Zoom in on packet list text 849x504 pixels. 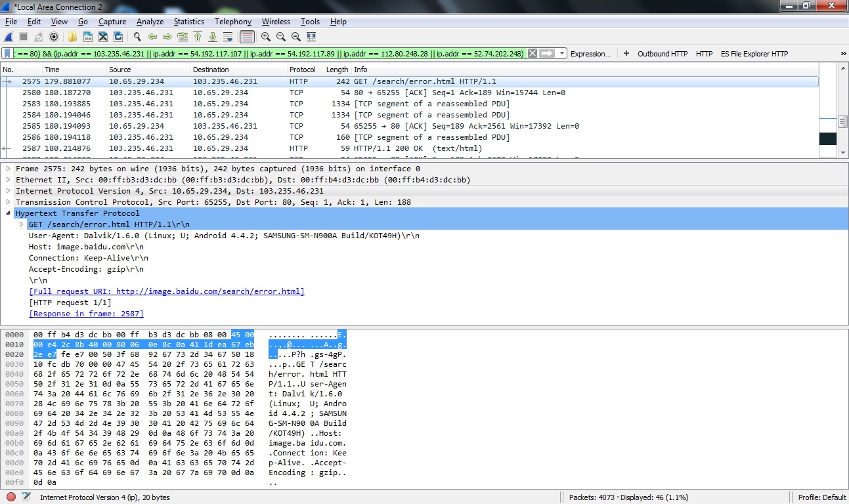(266, 37)
